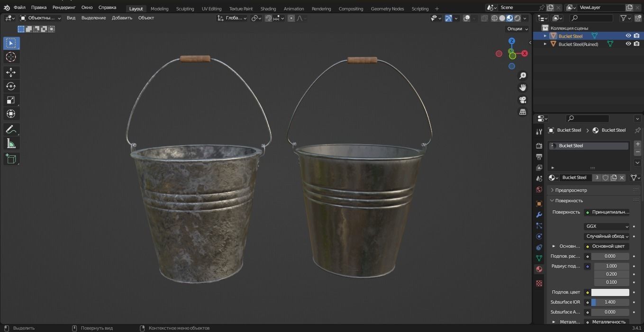Select the Transform tool

[11, 114]
